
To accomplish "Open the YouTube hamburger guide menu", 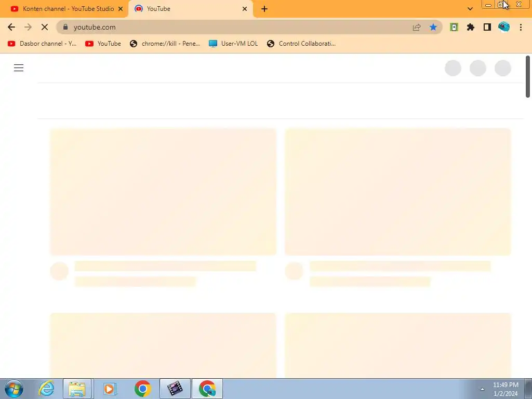I will [19, 68].
